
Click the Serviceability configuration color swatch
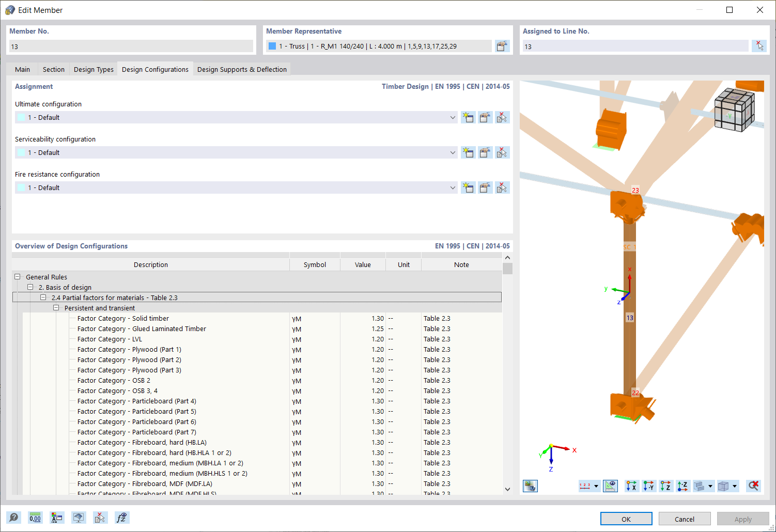click(21, 152)
